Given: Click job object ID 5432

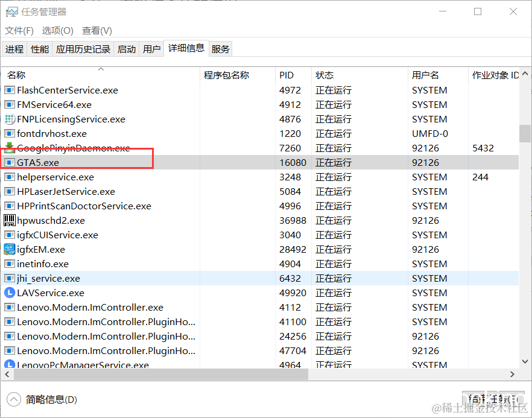Looking at the screenshot, I should (483, 148).
